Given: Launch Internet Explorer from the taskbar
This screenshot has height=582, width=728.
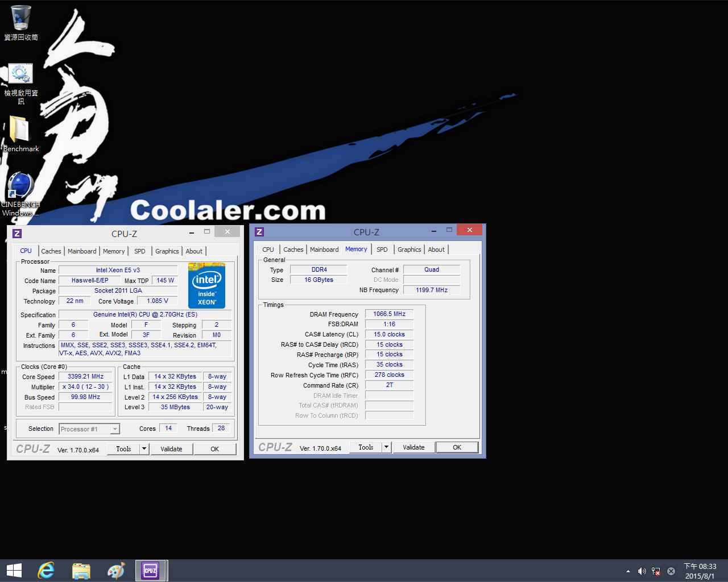Looking at the screenshot, I should (46, 571).
